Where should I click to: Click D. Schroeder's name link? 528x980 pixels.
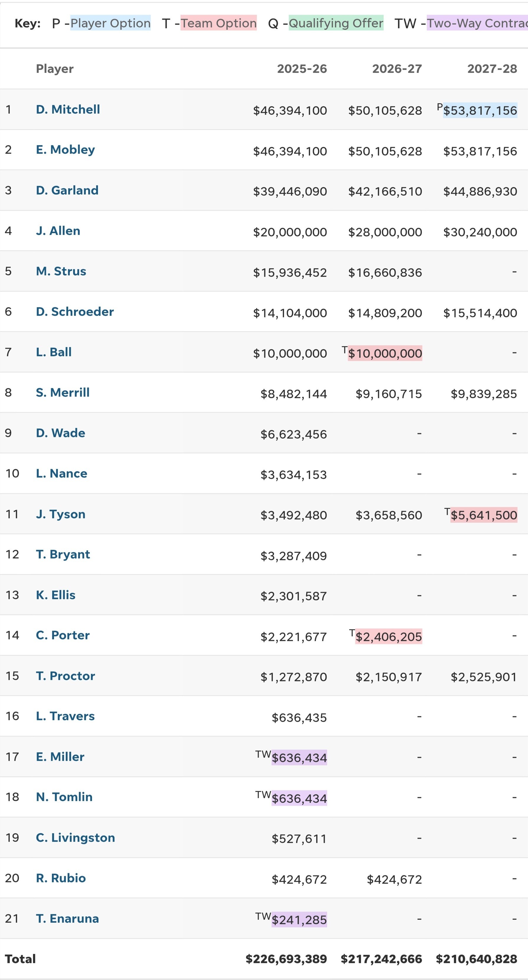click(75, 312)
